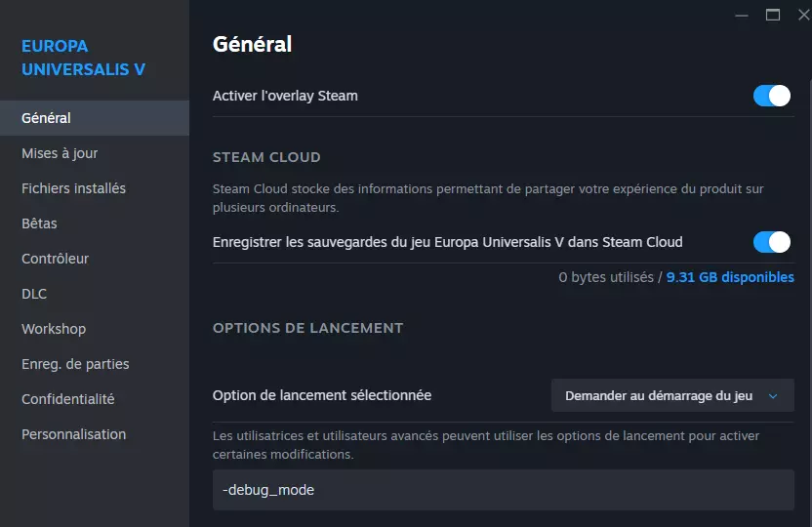
Task: Open Contrôleur settings
Action: click(x=55, y=259)
